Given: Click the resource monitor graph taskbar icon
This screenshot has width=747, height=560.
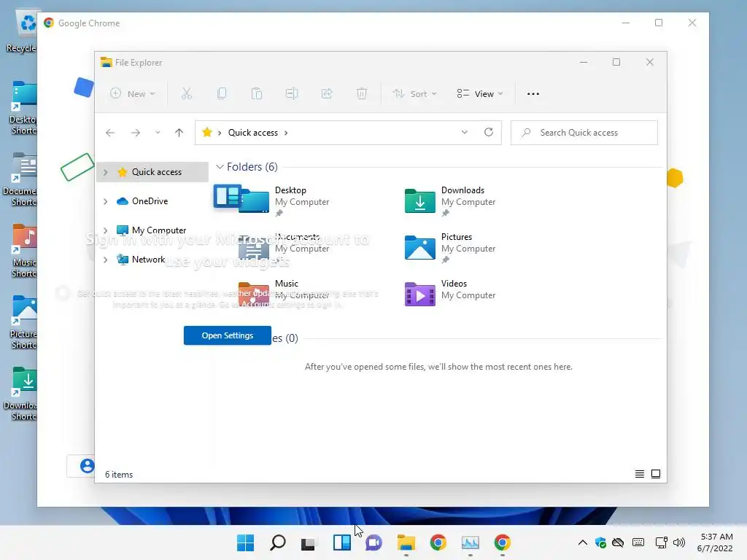Looking at the screenshot, I should (471, 542).
